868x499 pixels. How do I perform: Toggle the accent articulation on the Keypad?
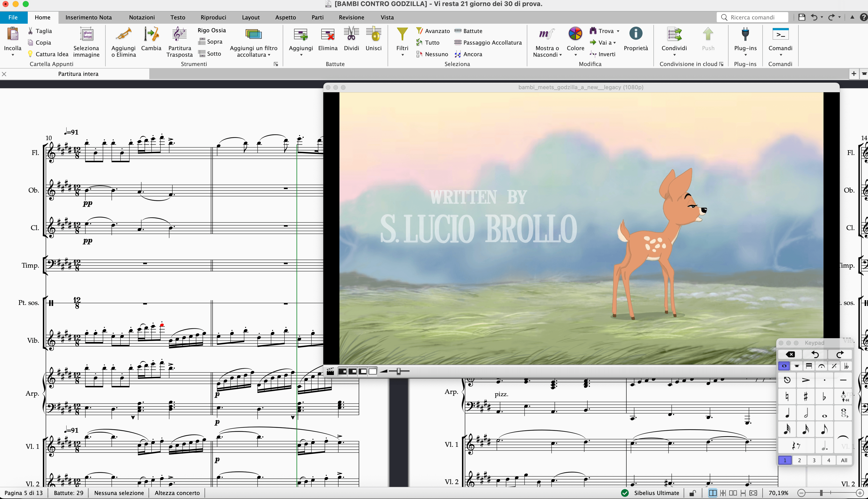pyautogui.click(x=805, y=380)
